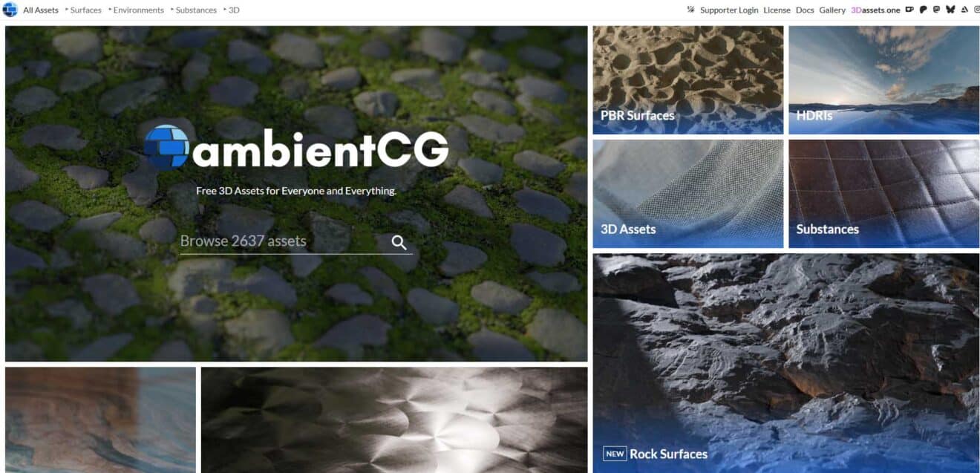The width and height of the screenshot is (980, 473).
Task: Open the All Assets menu item
Action: tap(41, 10)
